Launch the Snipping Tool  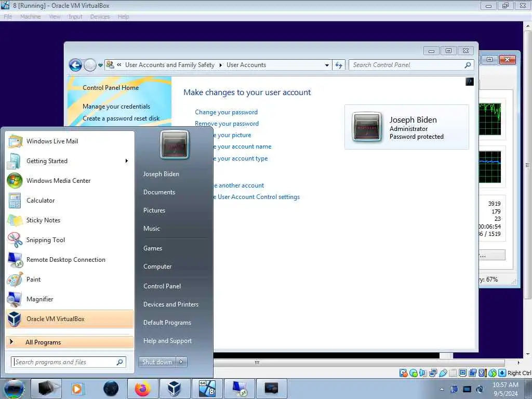(70, 240)
